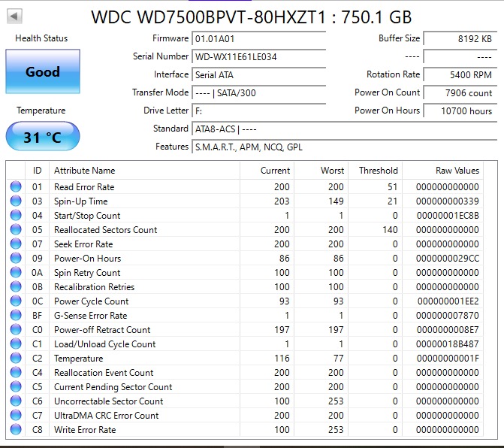Click the status icon for Temperature attribute row
Screen dimensions: 504x448
pos(16,358)
